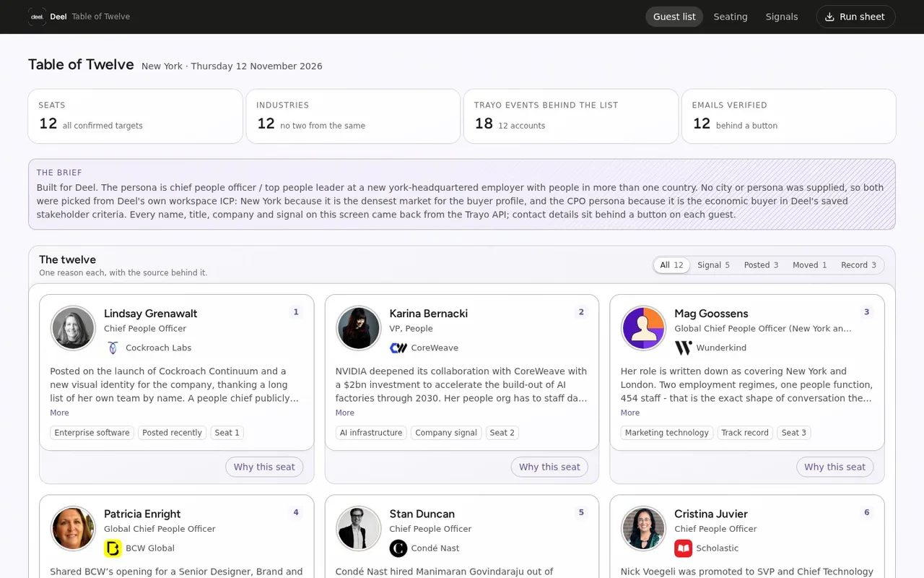
Task: Filter guests by Signal 5
Action: coord(713,265)
